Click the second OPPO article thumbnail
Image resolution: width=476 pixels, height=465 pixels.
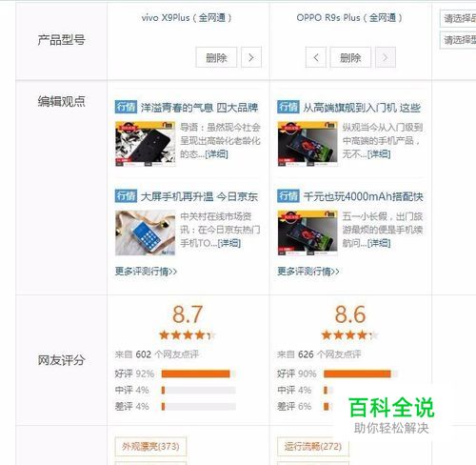tap(307, 232)
